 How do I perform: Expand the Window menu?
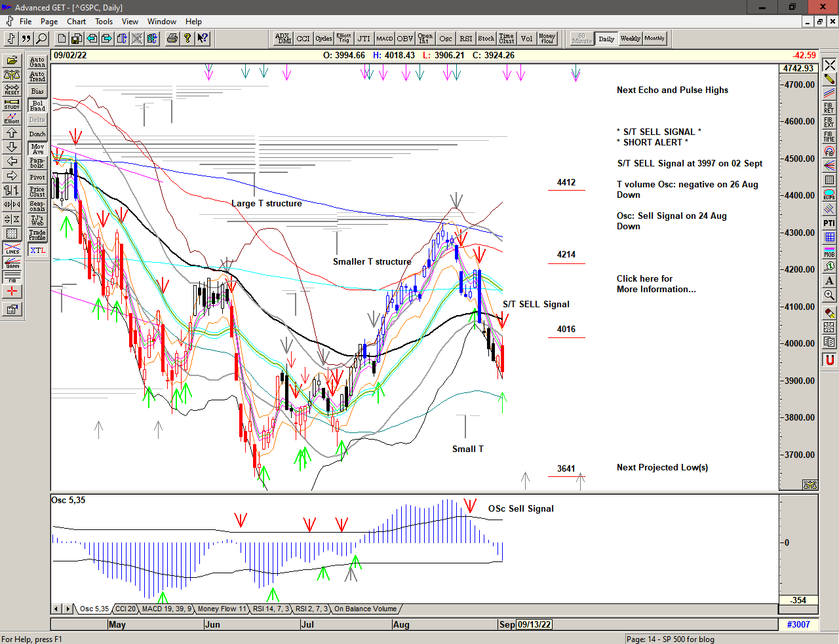coord(161,22)
